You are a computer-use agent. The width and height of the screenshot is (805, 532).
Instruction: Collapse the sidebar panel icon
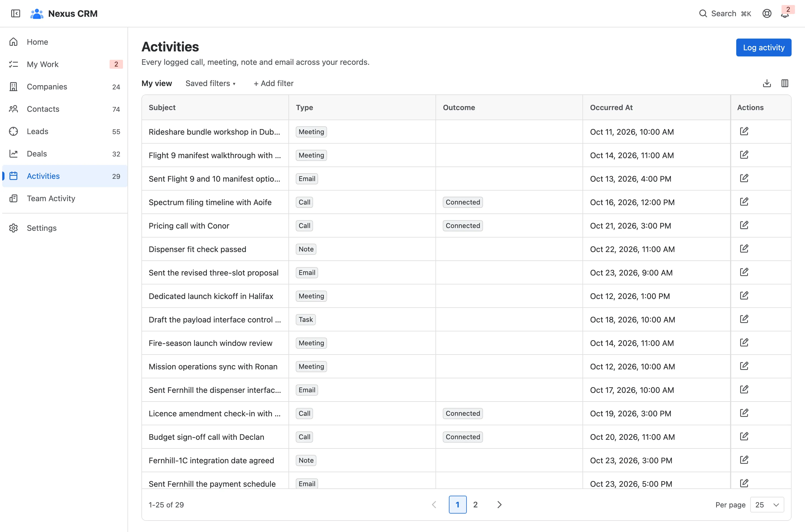tap(16, 14)
